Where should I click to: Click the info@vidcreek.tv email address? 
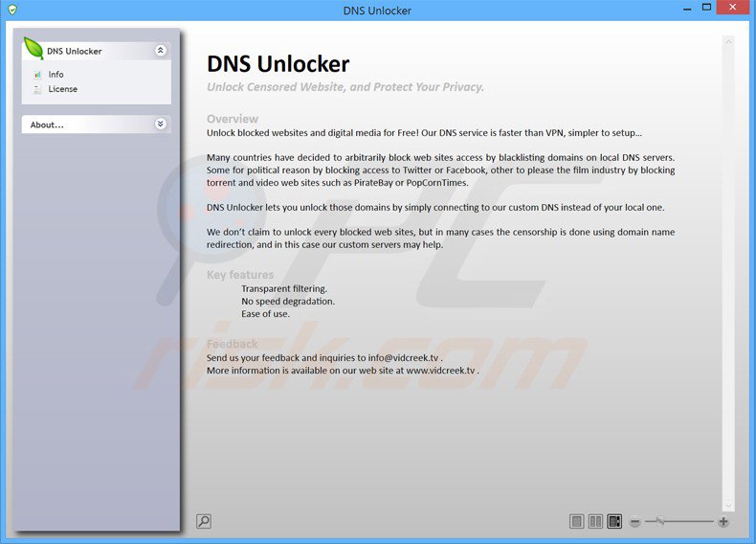403,358
